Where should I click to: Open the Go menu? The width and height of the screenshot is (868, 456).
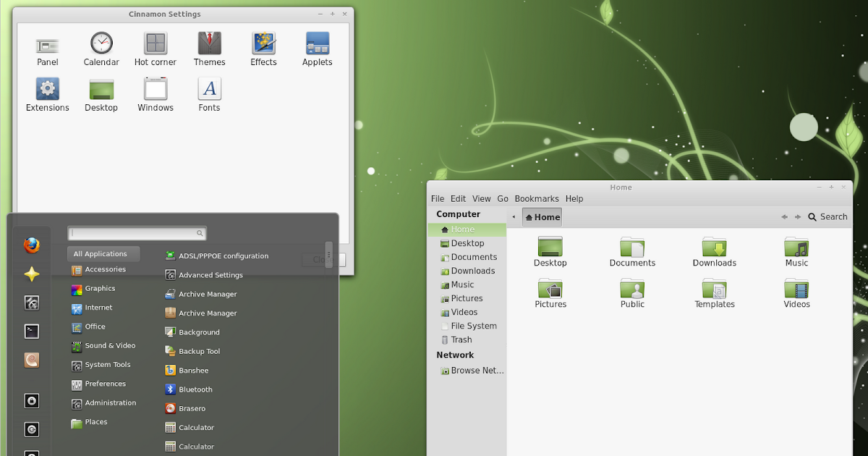click(503, 198)
